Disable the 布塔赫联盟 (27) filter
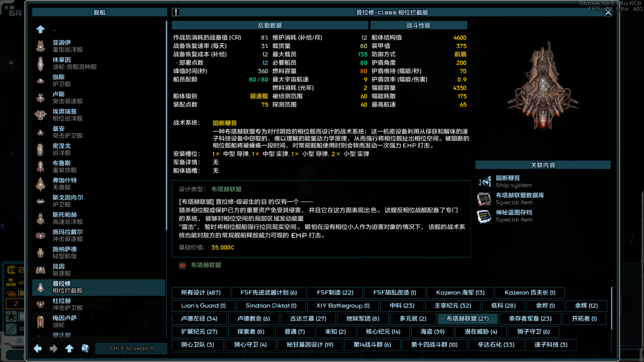This screenshot has width=644, height=362. pyautogui.click(x=467, y=319)
